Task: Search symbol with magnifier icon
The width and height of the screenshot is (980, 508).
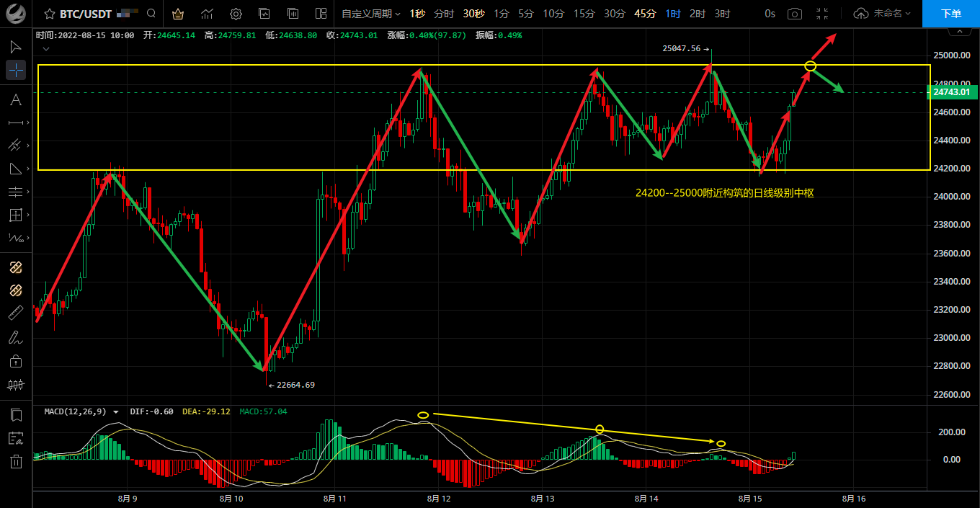Action: click(x=151, y=14)
